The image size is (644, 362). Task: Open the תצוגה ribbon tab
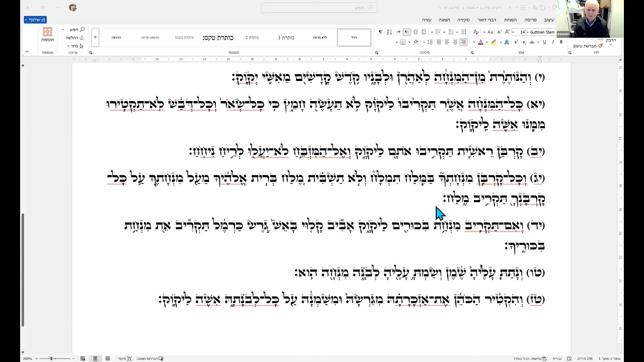444,20
